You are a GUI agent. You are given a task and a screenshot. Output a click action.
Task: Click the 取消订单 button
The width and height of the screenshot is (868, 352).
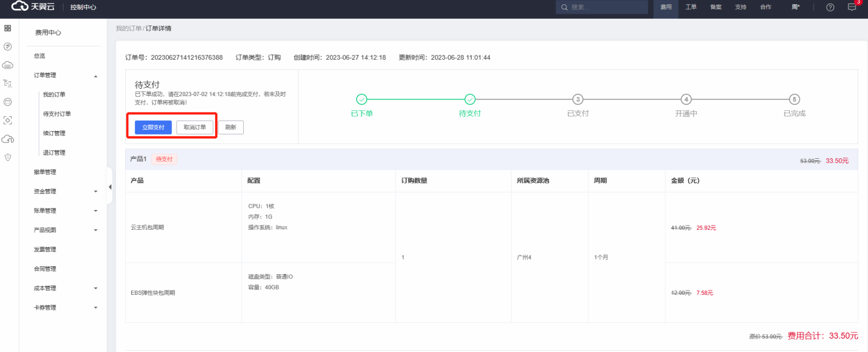tap(195, 127)
